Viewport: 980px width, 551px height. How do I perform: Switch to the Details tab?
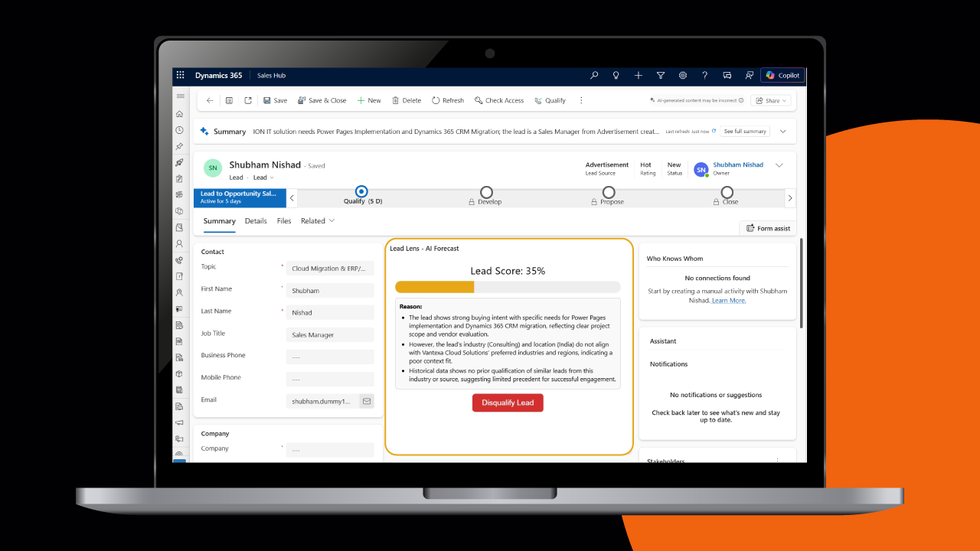click(x=256, y=221)
